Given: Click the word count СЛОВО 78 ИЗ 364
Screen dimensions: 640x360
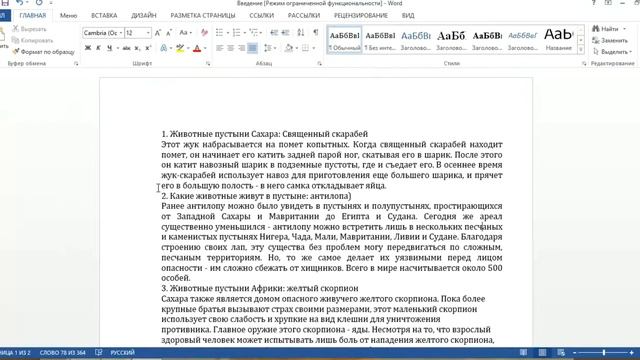Looking at the screenshot, I should 62,353.
